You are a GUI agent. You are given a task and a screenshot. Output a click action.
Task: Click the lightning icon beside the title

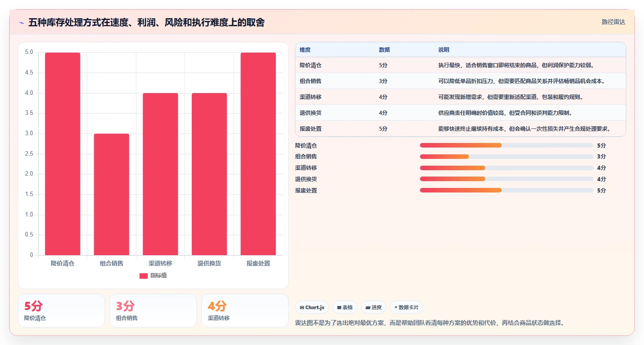click(21, 23)
